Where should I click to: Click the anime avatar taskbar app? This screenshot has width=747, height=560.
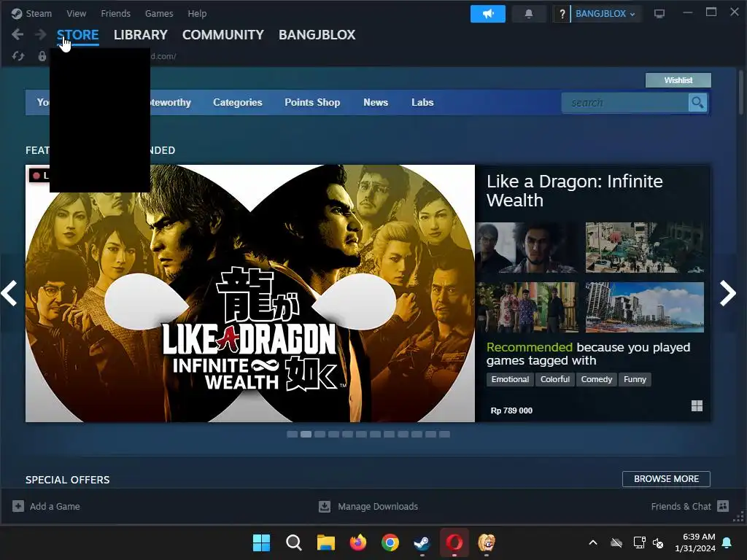(487, 542)
